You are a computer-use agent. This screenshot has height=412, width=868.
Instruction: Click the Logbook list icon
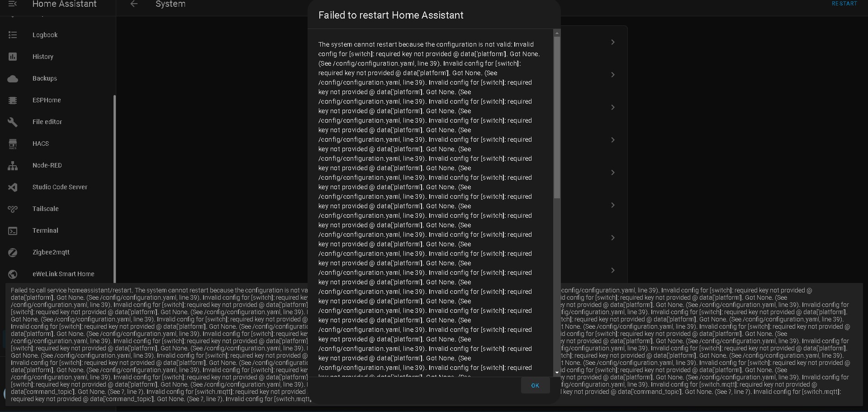click(x=13, y=35)
